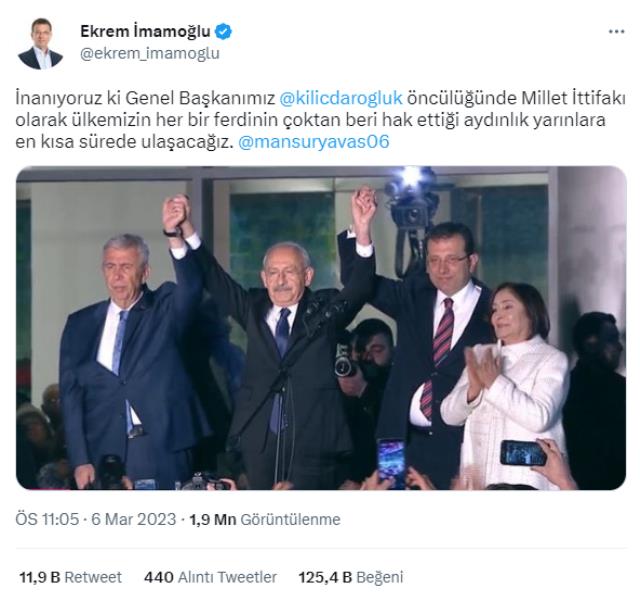Click the ÖS 11:05 timestamp
640x600 pixels.
pos(47,519)
